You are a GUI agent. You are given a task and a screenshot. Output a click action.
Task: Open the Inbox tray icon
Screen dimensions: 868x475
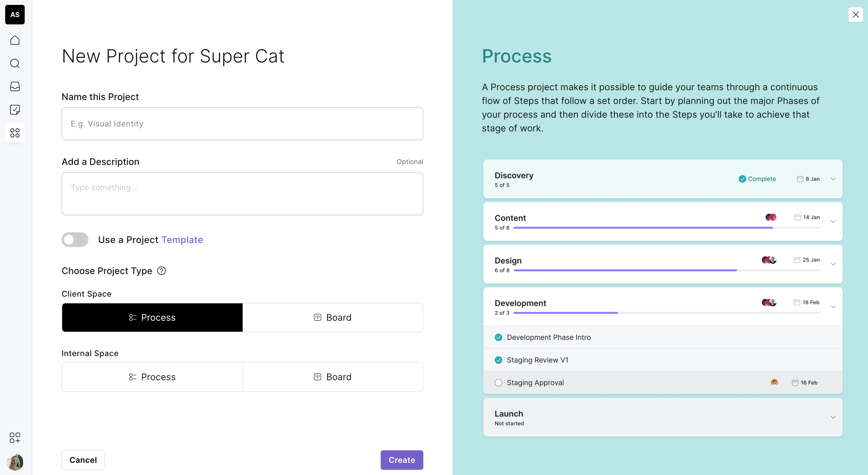pos(15,86)
